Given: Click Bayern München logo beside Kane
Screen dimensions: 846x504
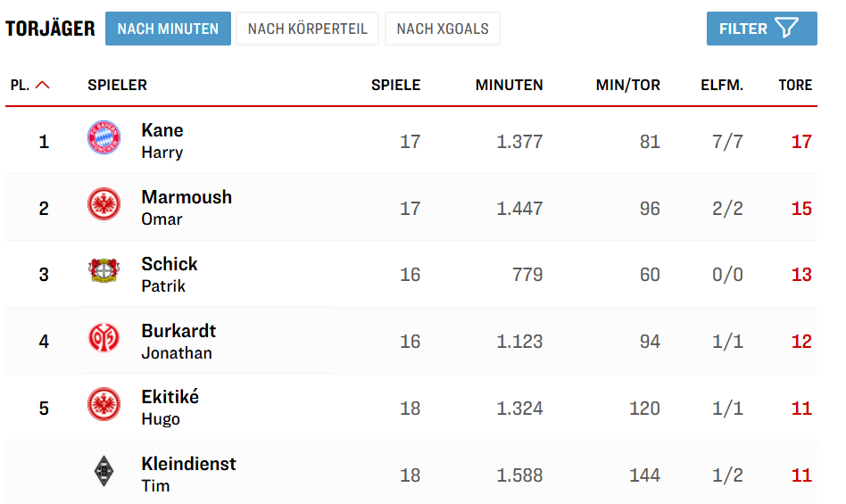Looking at the screenshot, I should point(104,139).
